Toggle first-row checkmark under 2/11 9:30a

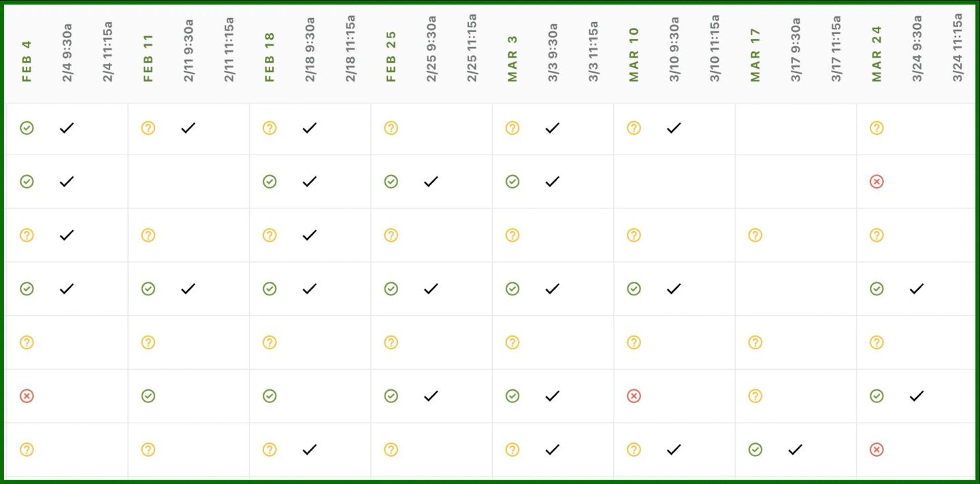(188, 127)
